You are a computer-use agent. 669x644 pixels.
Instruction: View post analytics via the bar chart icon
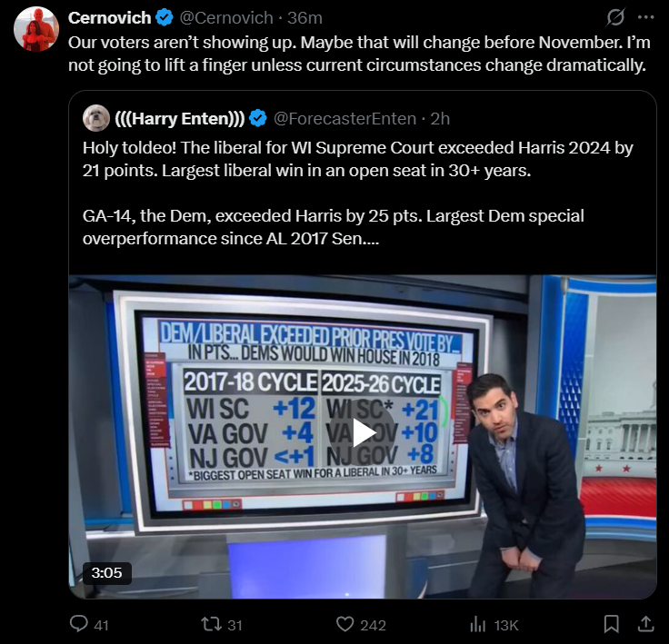tap(478, 625)
